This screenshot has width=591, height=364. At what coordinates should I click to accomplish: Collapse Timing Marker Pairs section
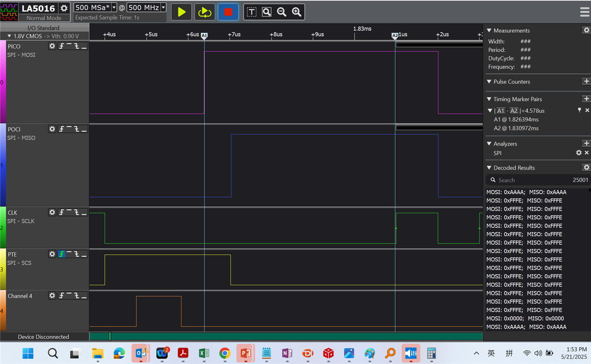coord(489,99)
